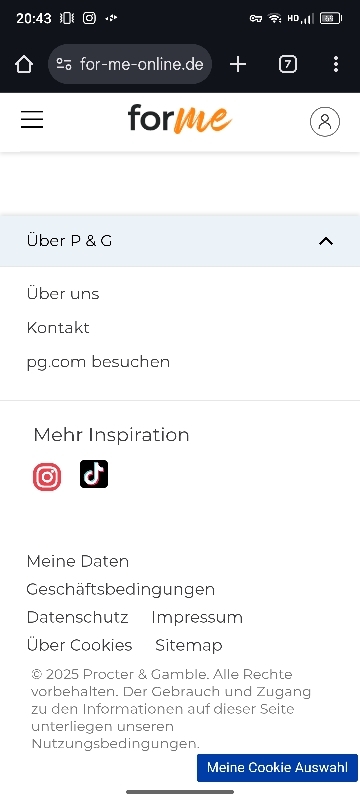This screenshot has height=800, width=360.
Task: Open Meine Daten link
Action: pos(78,561)
